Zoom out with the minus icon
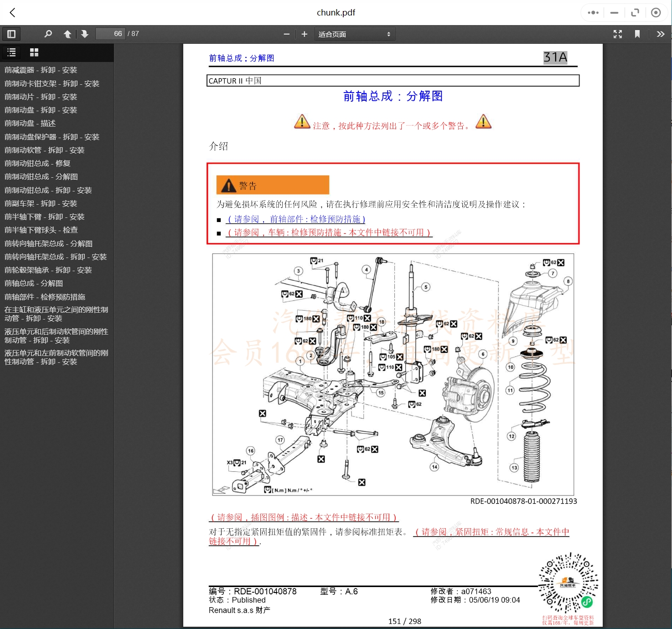This screenshot has width=672, height=629. (286, 34)
